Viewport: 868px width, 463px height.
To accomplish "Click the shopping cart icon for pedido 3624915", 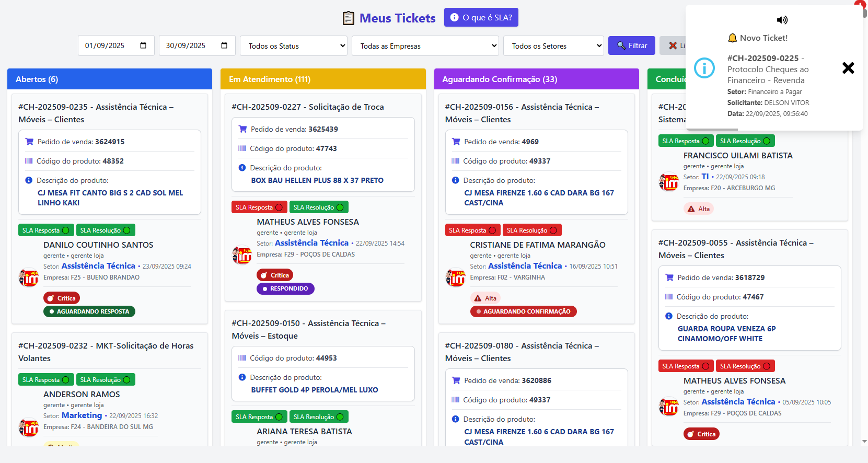I will 29,142.
